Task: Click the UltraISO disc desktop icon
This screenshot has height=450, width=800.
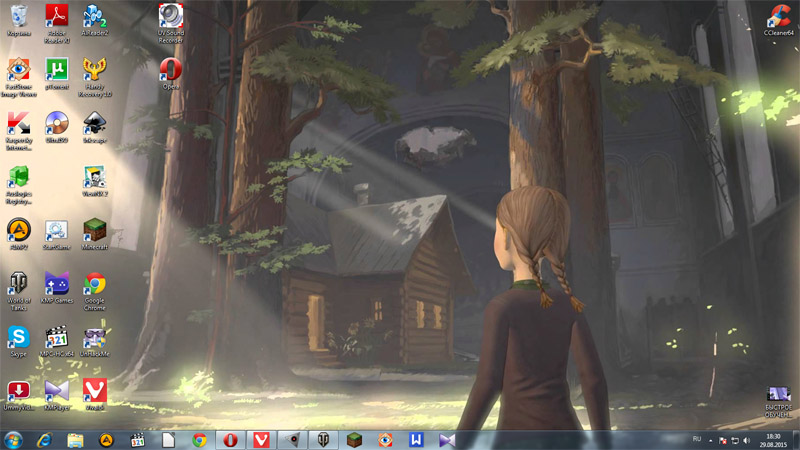Action: 57,128
